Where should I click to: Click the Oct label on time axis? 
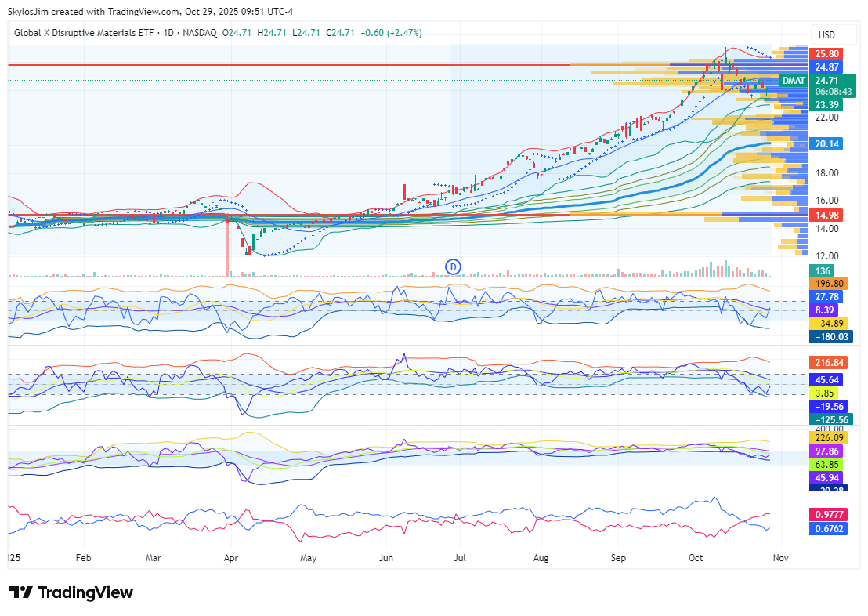coord(695,558)
